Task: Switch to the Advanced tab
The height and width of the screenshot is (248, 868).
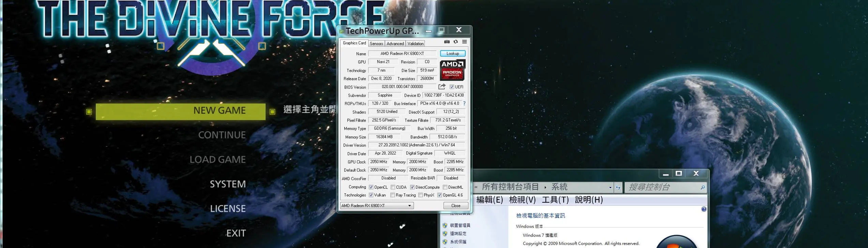Action: 395,44
